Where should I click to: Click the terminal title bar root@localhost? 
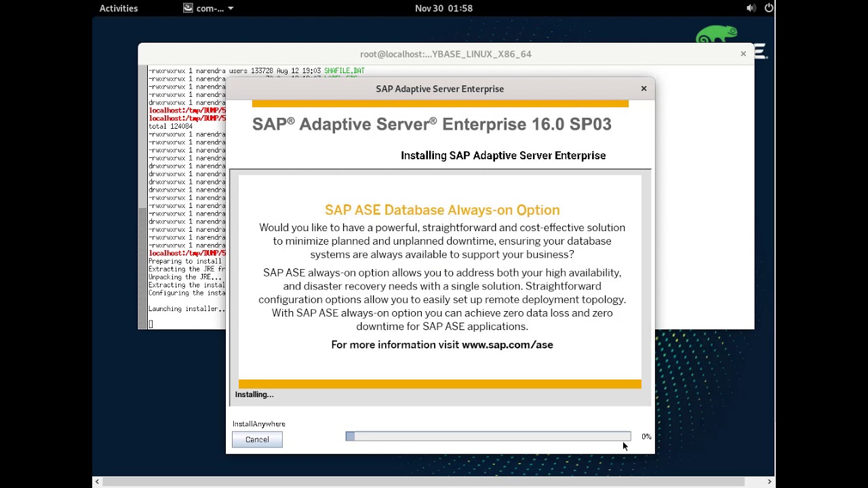(x=446, y=54)
